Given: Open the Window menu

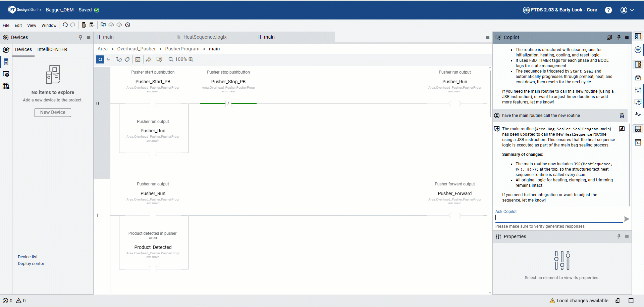Looking at the screenshot, I should coord(49,25).
